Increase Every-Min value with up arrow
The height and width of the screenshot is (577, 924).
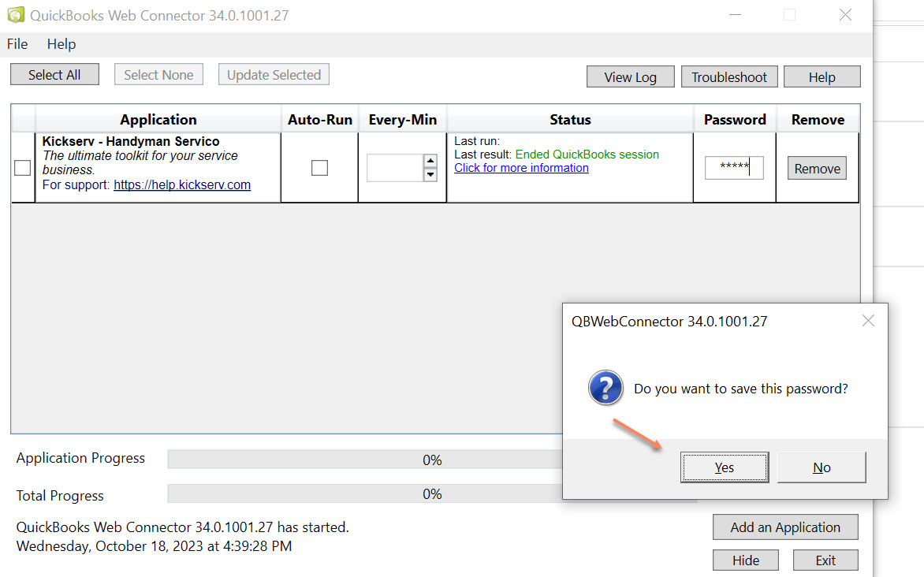tap(430, 161)
